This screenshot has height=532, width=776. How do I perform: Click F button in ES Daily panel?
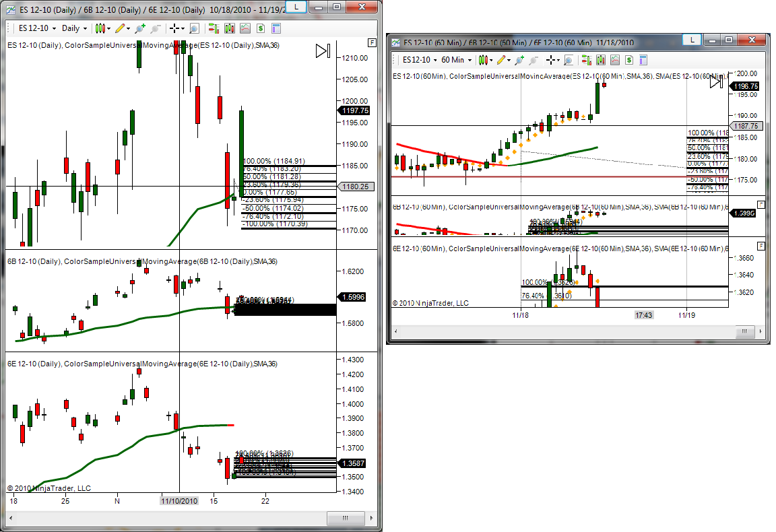pos(372,42)
